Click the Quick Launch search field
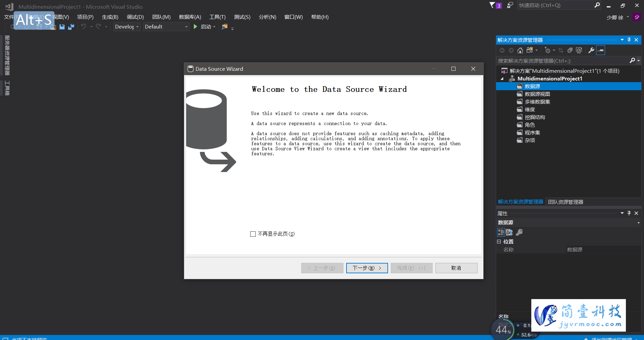The width and height of the screenshot is (644, 340). pyautogui.click(x=555, y=5)
